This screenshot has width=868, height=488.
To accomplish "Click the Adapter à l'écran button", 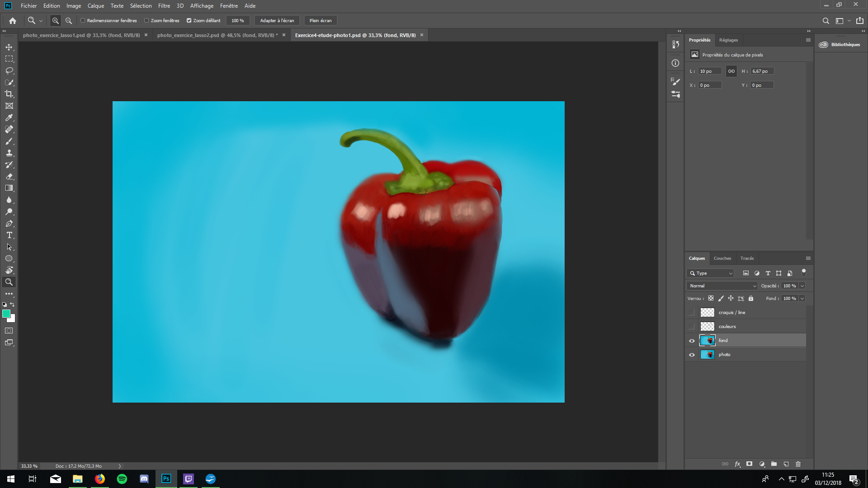I will (x=277, y=20).
